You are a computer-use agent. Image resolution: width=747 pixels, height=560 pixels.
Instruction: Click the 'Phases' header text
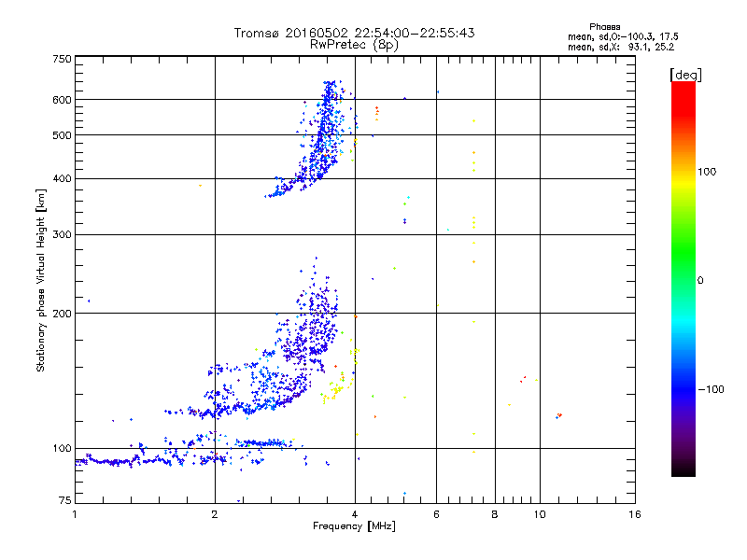604,27
